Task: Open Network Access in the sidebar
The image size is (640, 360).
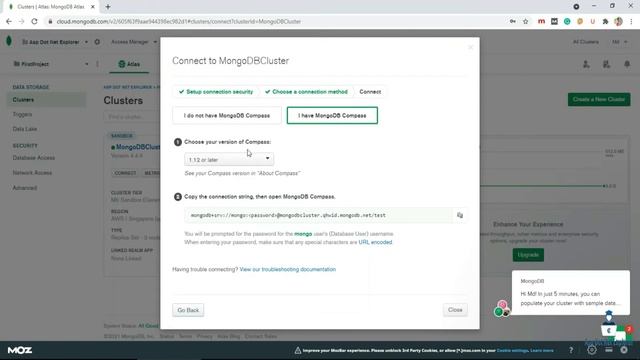Action: click(x=32, y=173)
